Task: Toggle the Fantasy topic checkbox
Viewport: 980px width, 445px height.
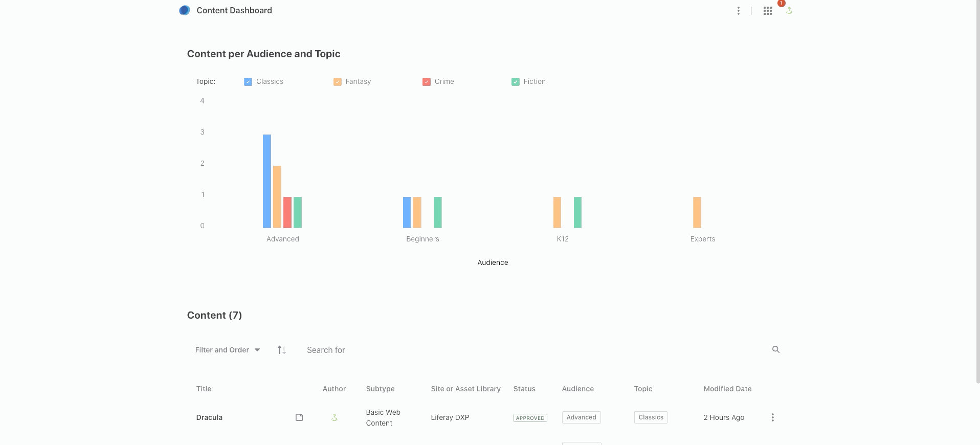Action: point(337,82)
